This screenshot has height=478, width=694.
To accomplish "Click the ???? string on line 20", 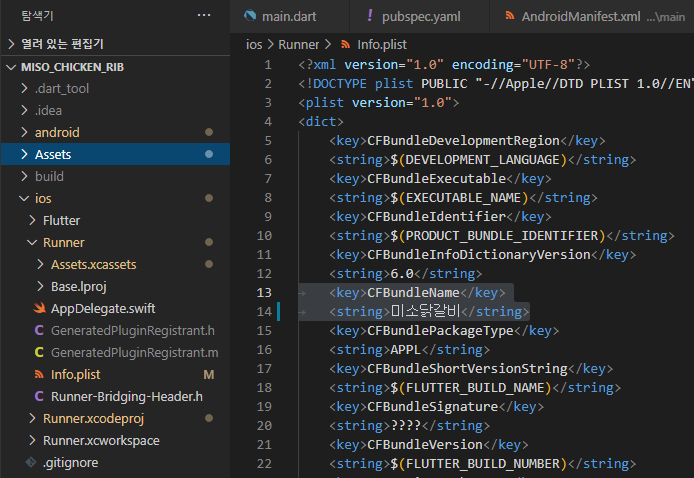I will click(406, 426).
